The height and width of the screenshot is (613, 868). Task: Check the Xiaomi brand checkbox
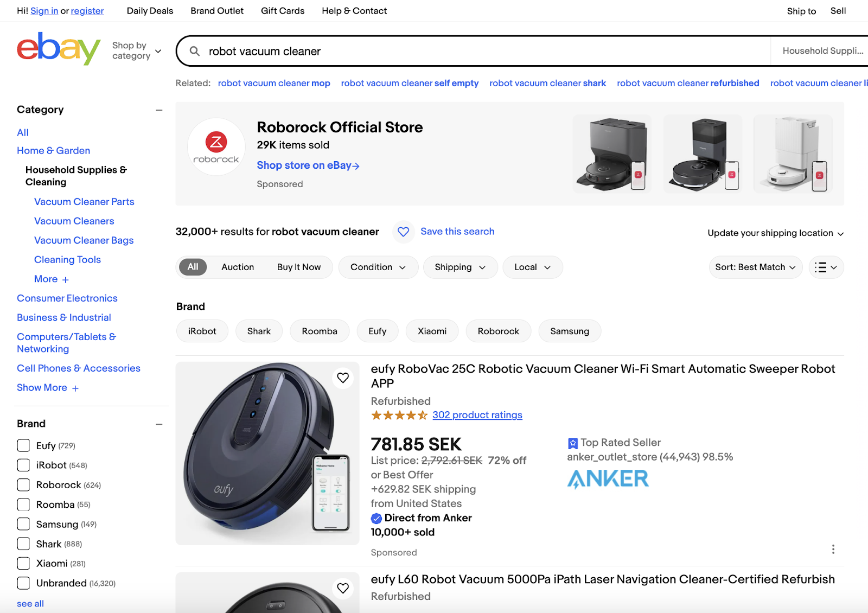click(x=23, y=563)
